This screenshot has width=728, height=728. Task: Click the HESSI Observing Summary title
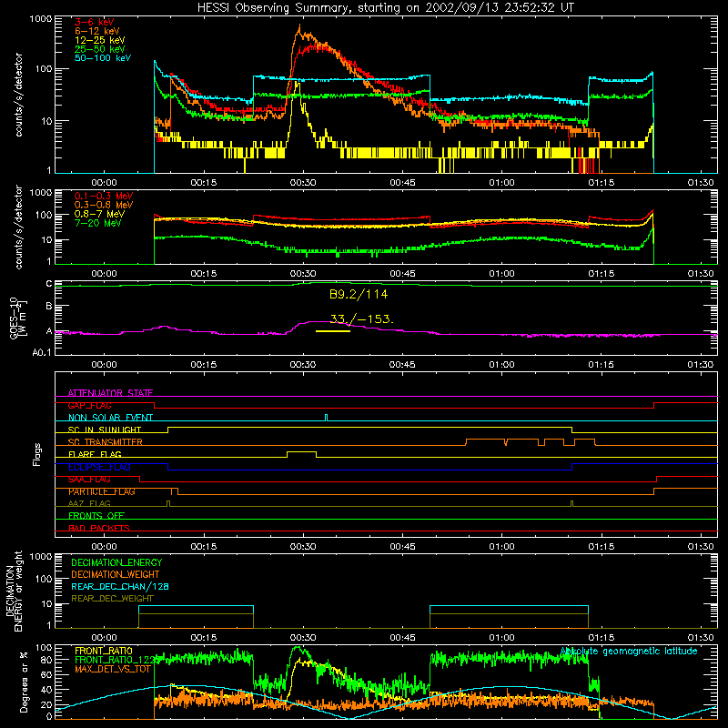[x=386, y=7]
